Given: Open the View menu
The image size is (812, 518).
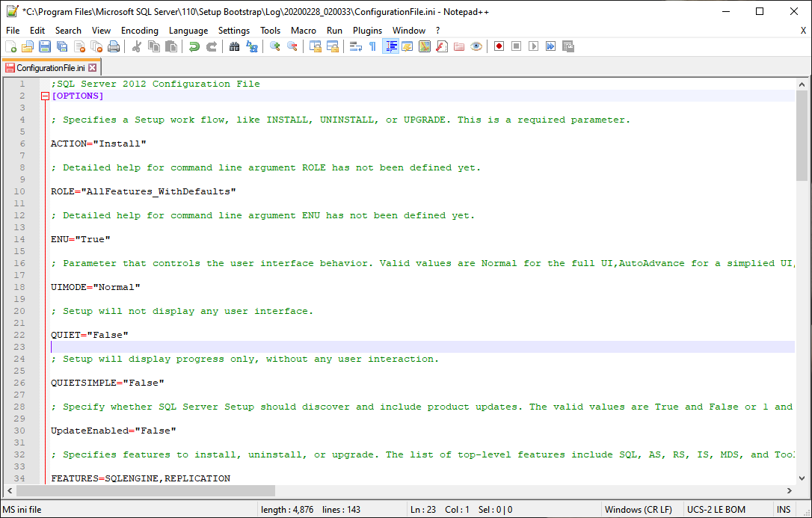Looking at the screenshot, I should coord(102,31).
